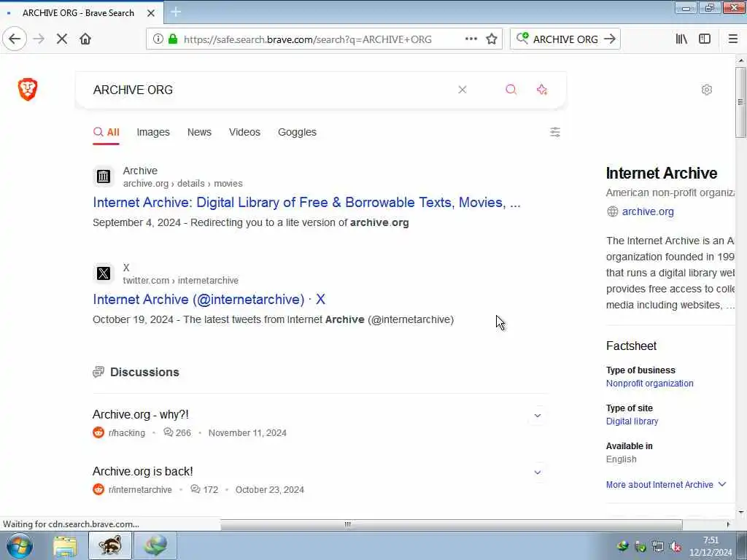Screen dimensions: 747x560
Task: Show sidebars icon in toolbar
Action: [x=705, y=39]
